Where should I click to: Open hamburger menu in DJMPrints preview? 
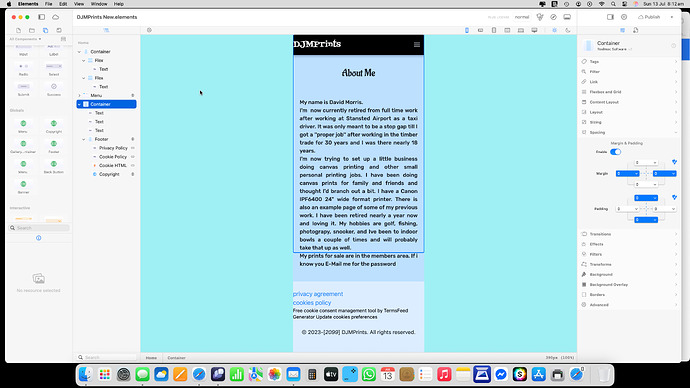pos(417,44)
